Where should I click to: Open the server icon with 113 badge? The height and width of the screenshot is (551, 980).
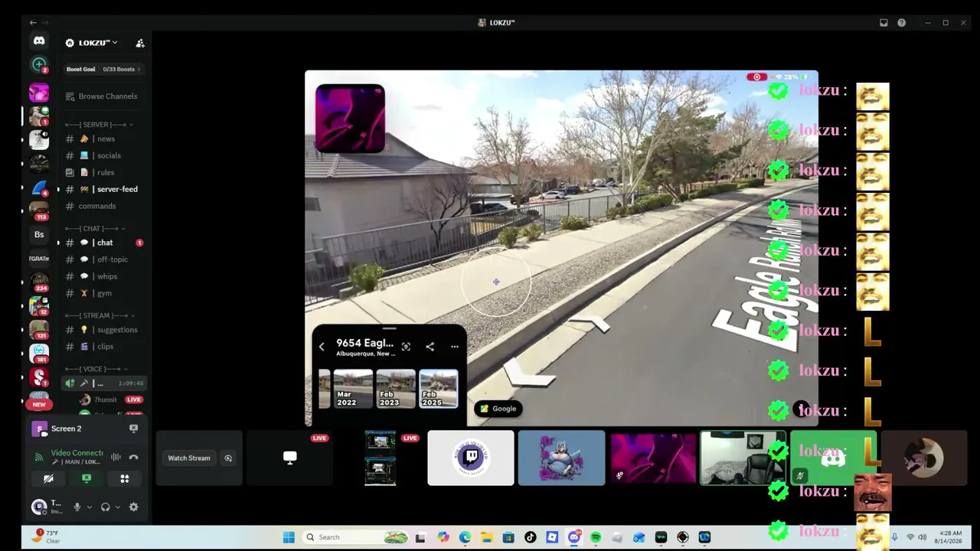coord(39,210)
